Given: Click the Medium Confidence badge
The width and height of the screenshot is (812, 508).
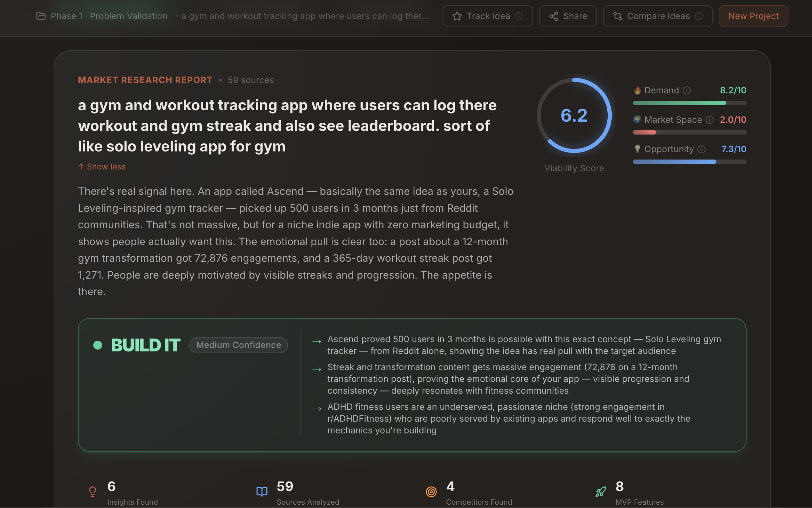Looking at the screenshot, I should (238, 345).
